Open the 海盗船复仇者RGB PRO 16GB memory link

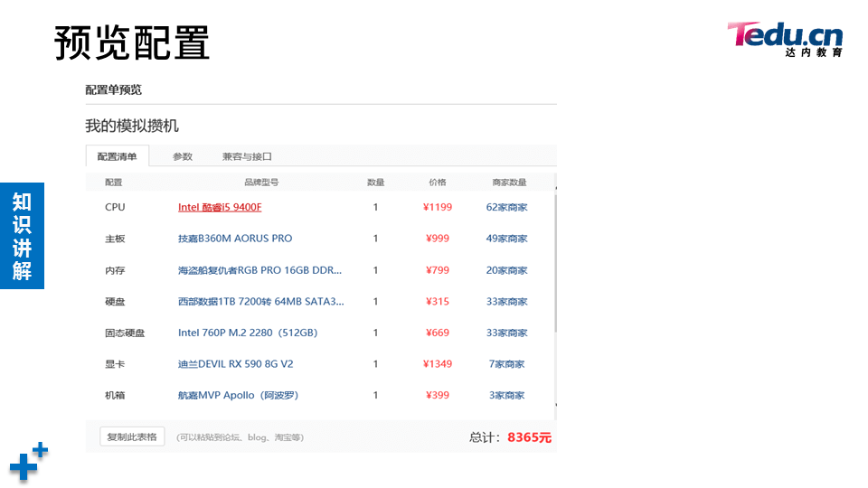(x=259, y=270)
